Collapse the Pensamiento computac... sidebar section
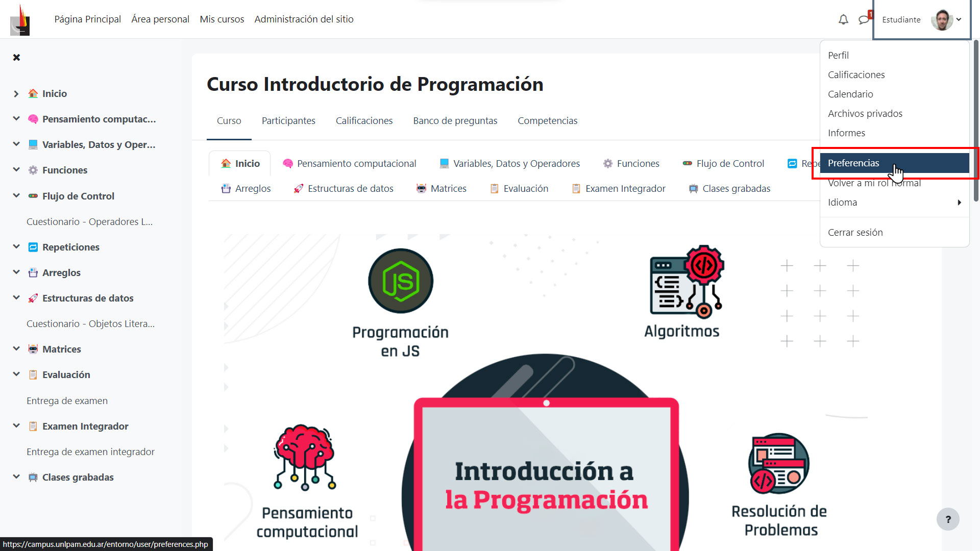The width and height of the screenshot is (980, 551). click(16, 119)
